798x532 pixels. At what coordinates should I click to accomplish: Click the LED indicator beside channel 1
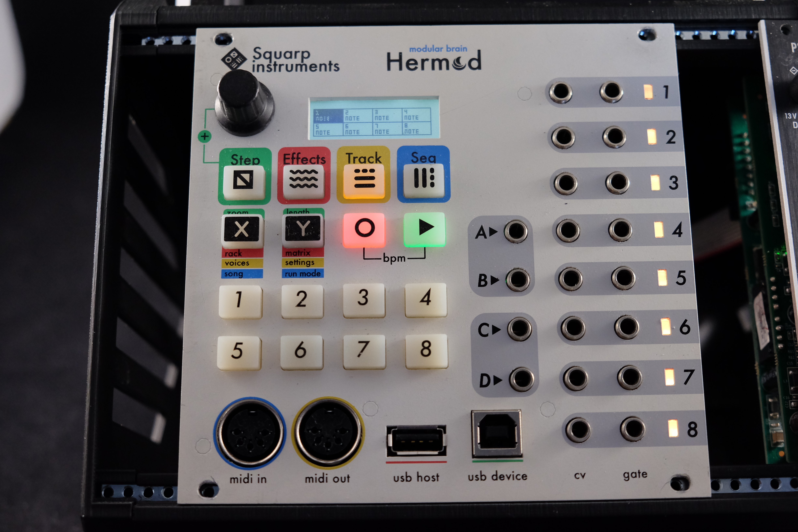pos(648,92)
